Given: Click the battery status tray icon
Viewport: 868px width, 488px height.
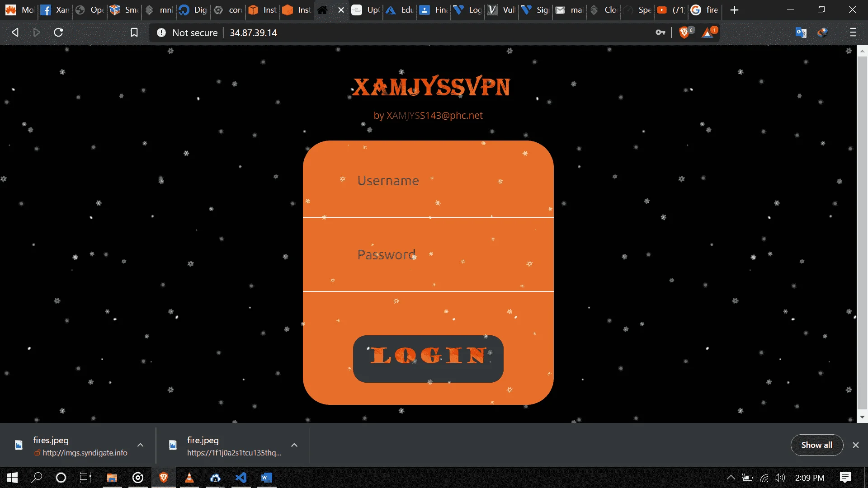Looking at the screenshot, I should tap(747, 478).
